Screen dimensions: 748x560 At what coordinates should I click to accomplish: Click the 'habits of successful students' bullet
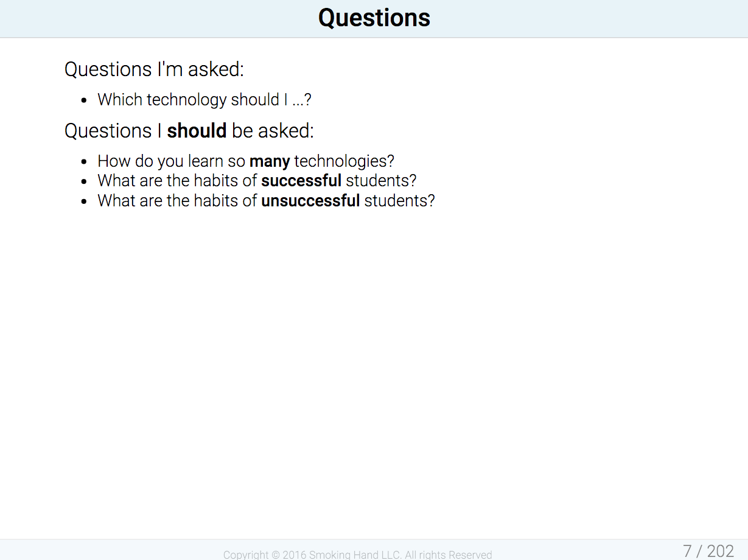[257, 181]
